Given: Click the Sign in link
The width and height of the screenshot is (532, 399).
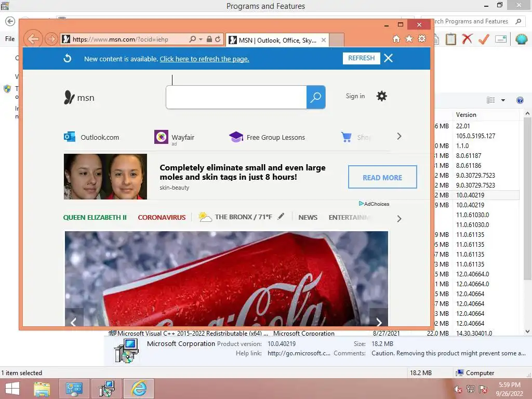Looking at the screenshot, I should click(355, 96).
